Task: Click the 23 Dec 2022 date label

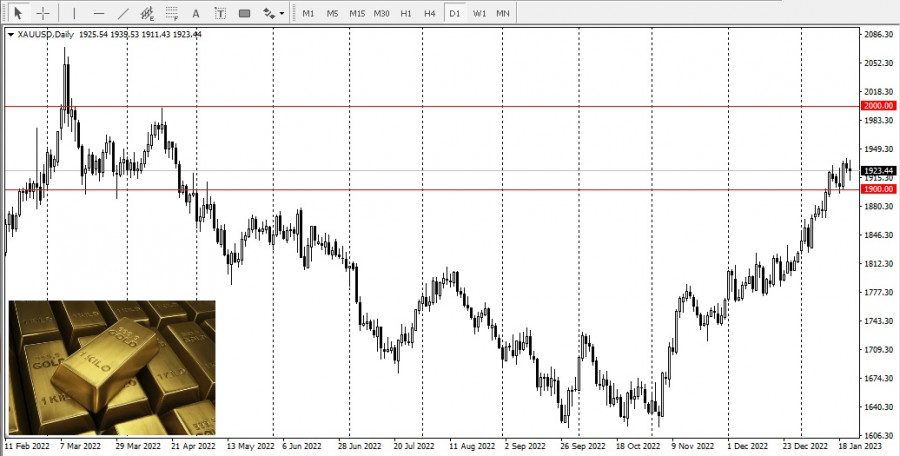Action: tap(805, 446)
